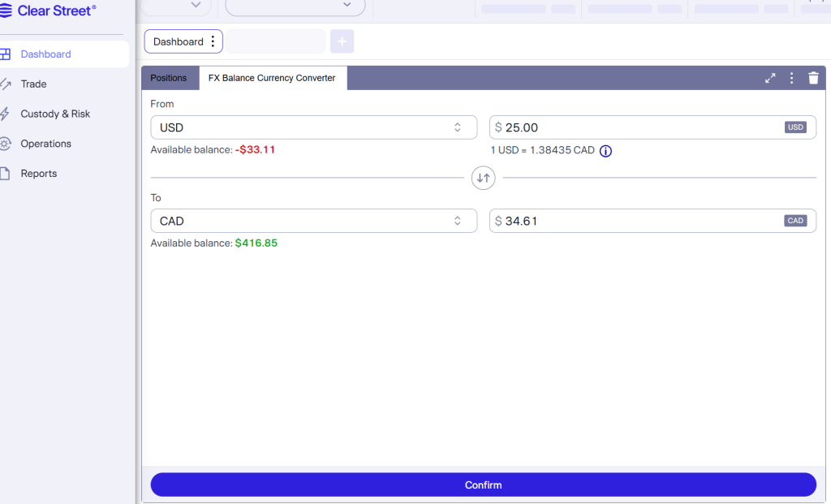The width and height of the screenshot is (831, 504).
Task: Click the From amount field showing 25.00
Action: (x=652, y=127)
